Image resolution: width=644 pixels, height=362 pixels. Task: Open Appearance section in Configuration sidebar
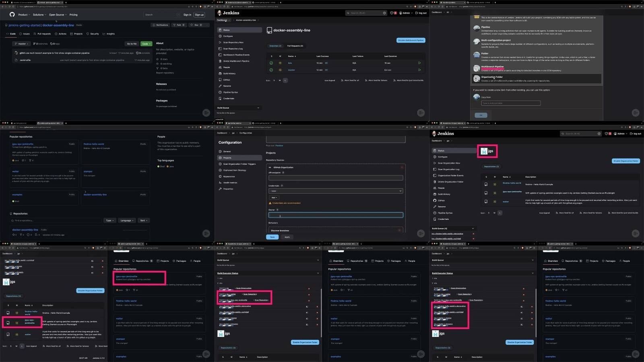[x=229, y=176]
